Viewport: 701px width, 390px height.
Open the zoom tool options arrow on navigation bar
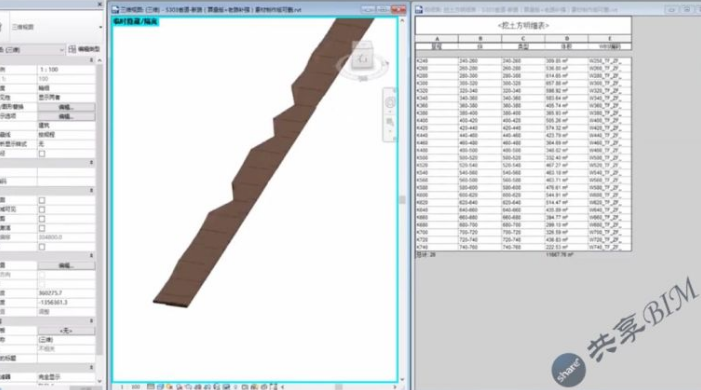389,132
